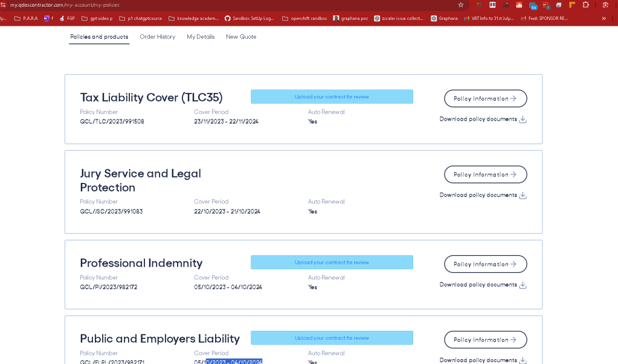
Task: Click the Tax Liability Cover (TLC35) heading
Action: pyautogui.click(x=152, y=98)
